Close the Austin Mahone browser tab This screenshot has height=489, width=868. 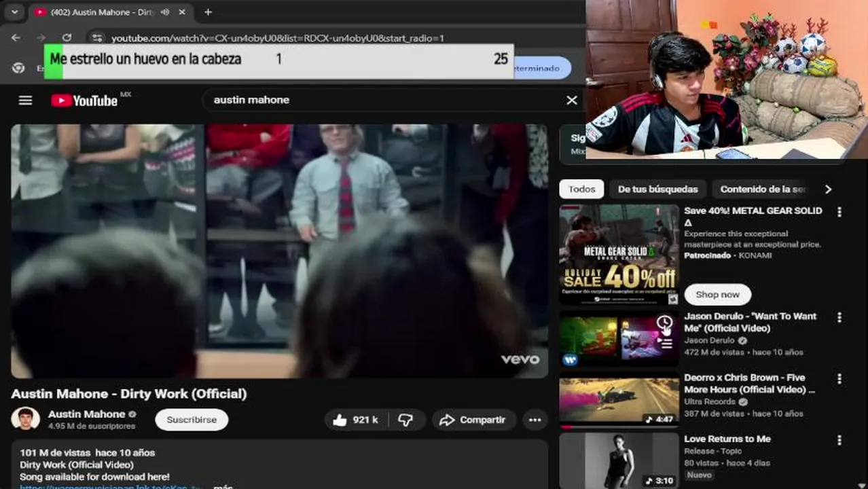point(182,12)
